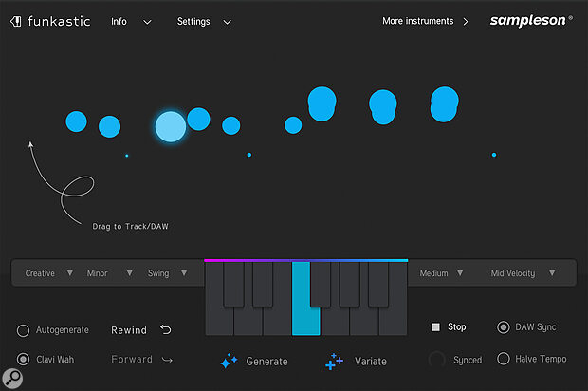Click the More instruments right arrow
The image size is (588, 391).
pos(466,22)
